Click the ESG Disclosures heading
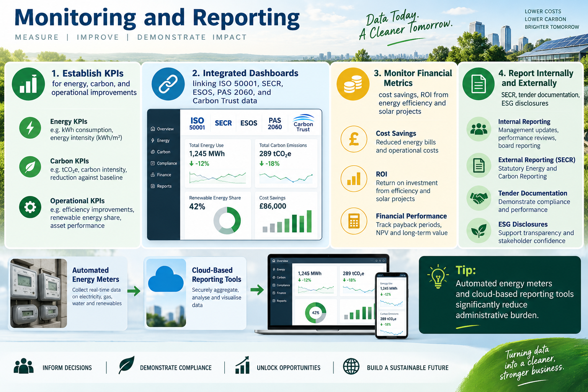This screenshot has height=392, width=588. pos(523,224)
